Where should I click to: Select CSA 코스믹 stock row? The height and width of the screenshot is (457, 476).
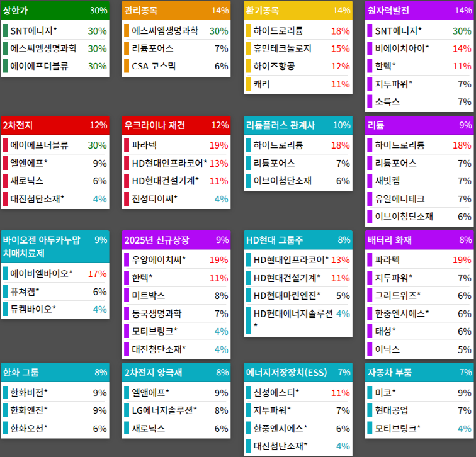tap(176, 66)
